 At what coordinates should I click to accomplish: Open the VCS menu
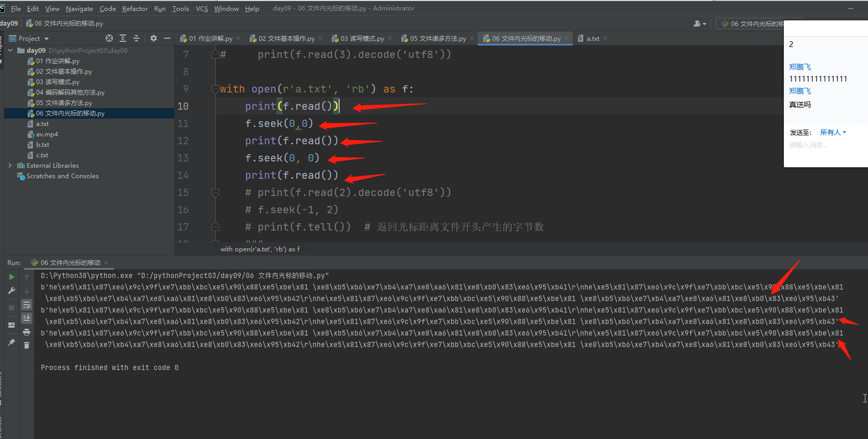(202, 8)
